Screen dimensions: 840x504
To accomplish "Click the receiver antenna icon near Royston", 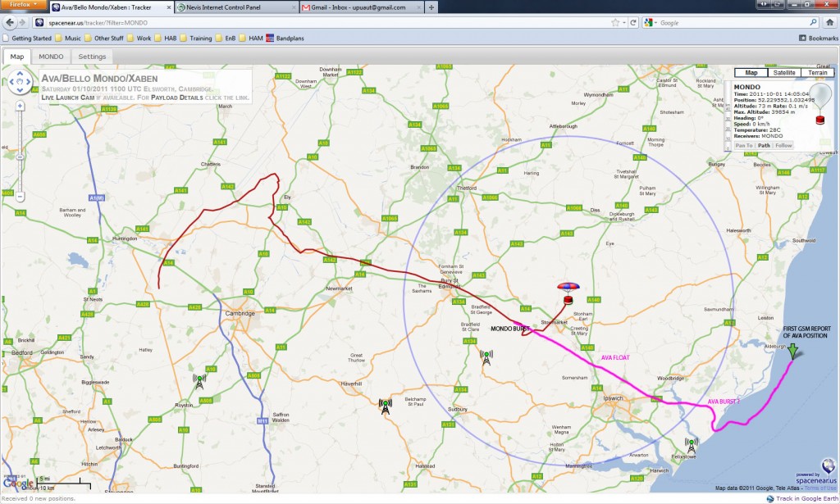I will 199,381.
